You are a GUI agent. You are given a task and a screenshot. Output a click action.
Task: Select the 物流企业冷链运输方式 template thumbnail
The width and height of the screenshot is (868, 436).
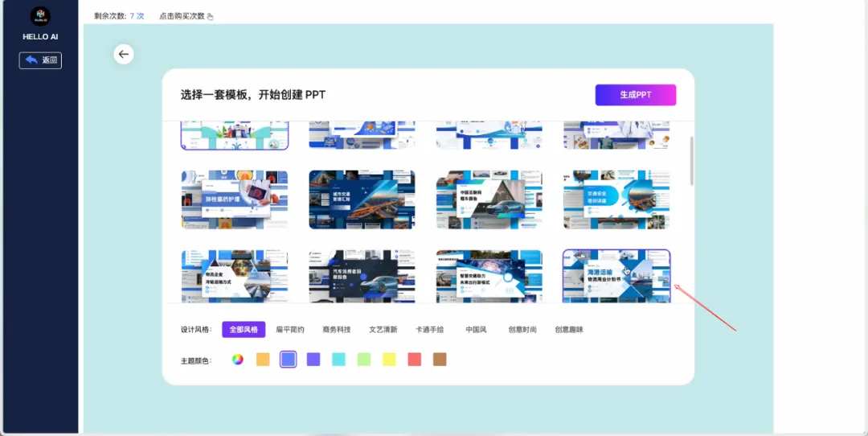[235, 276]
